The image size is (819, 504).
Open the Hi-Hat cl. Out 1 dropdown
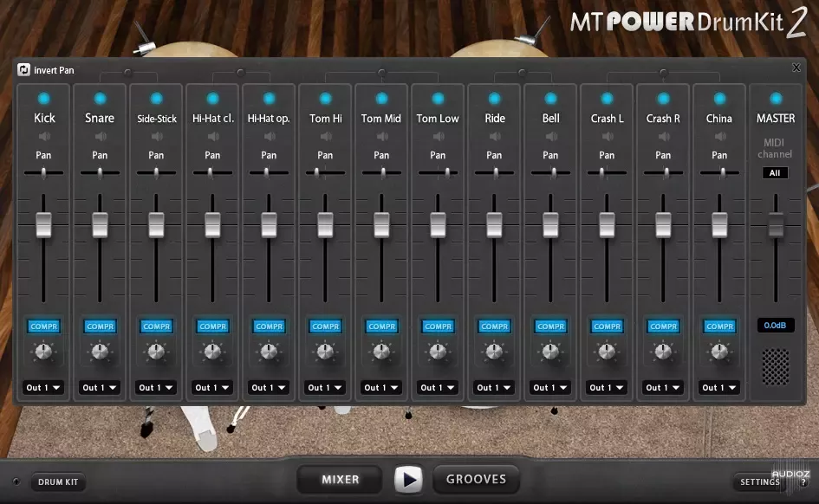pyautogui.click(x=212, y=388)
